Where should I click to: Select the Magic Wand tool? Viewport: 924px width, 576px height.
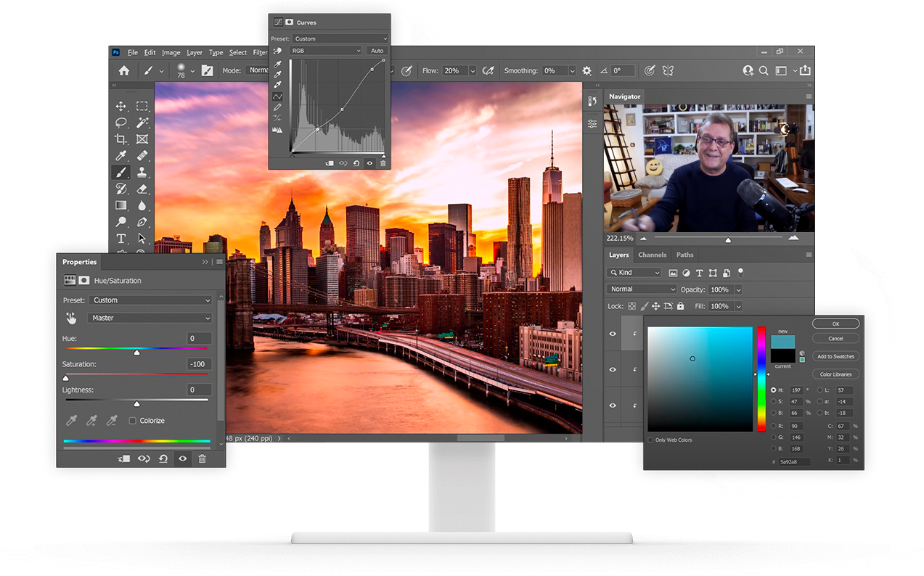[x=142, y=123]
